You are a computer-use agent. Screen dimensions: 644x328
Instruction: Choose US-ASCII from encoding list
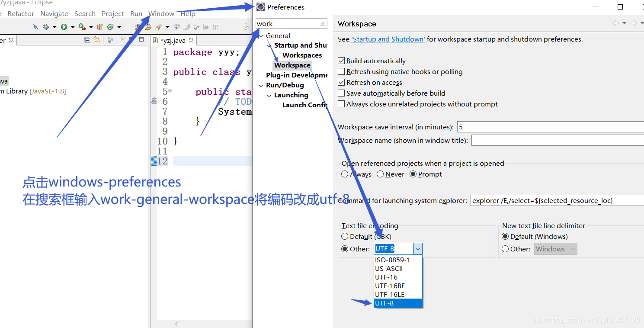pyautogui.click(x=398, y=269)
